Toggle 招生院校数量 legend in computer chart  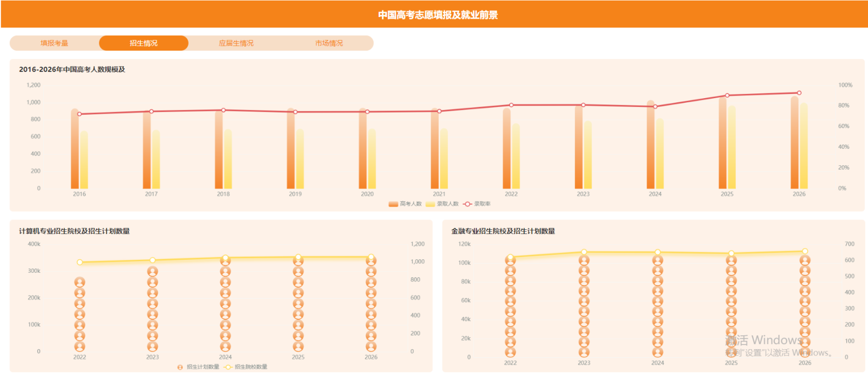click(246, 367)
